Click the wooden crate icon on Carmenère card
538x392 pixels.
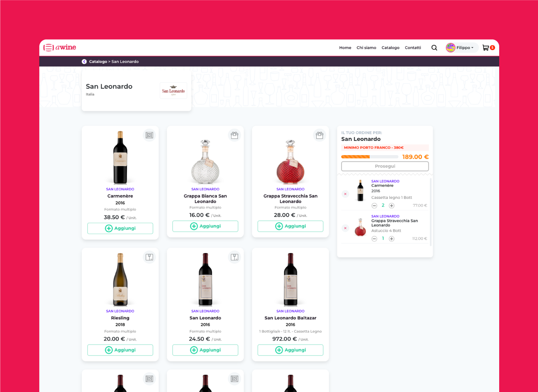click(x=149, y=135)
